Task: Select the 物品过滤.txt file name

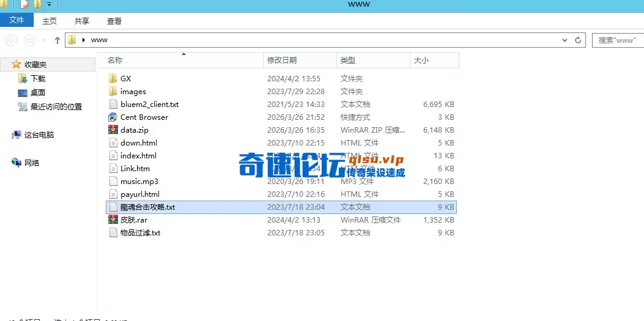Action: point(141,233)
